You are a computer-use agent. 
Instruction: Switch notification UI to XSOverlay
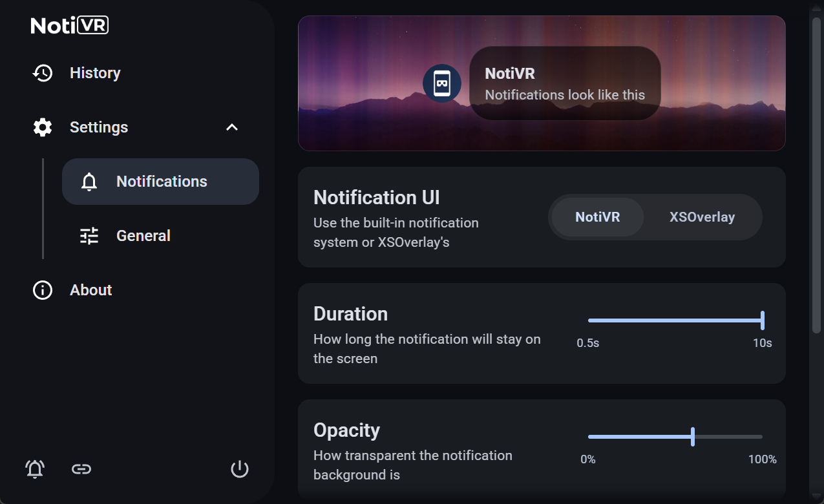pyautogui.click(x=702, y=217)
